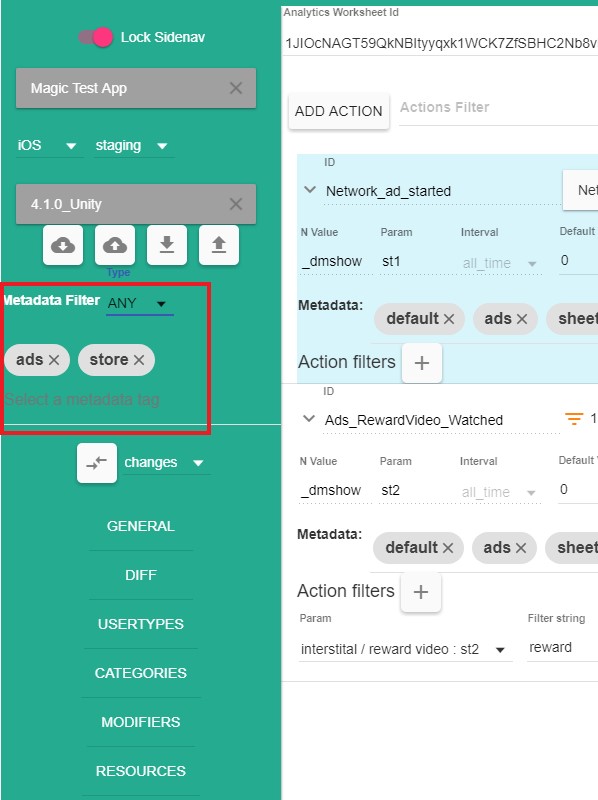The width and height of the screenshot is (598, 800).
Task: Open the changes dropdown
Action: click(167, 463)
